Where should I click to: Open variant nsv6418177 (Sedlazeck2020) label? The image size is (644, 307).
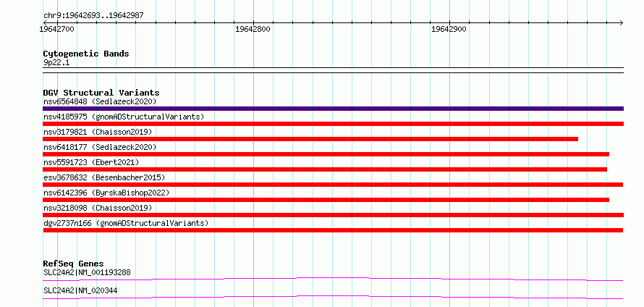[x=100, y=147]
